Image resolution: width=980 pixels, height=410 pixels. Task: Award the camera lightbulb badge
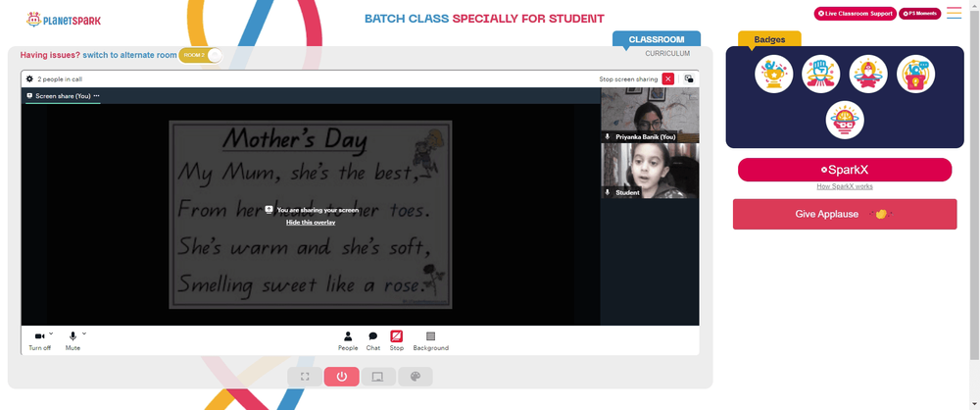(x=915, y=74)
